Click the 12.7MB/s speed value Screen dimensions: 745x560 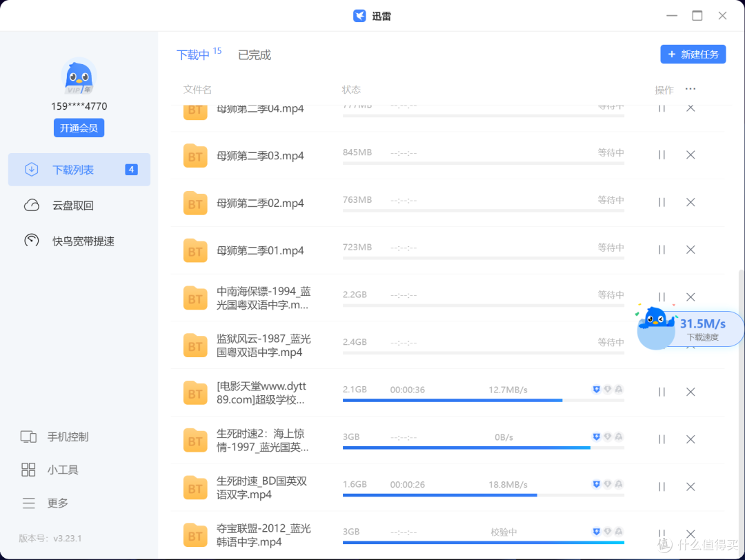click(x=508, y=390)
